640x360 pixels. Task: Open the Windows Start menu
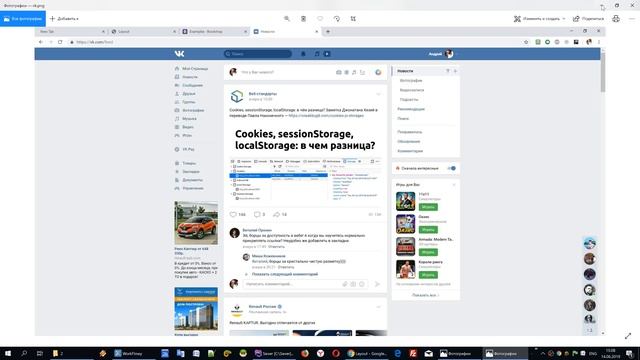pyautogui.click(x=7, y=353)
